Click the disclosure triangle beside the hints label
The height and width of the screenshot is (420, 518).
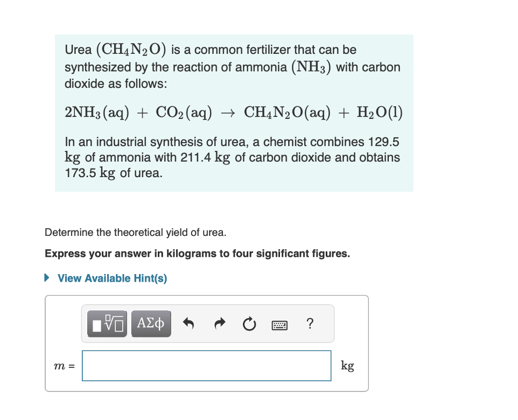[47, 278]
